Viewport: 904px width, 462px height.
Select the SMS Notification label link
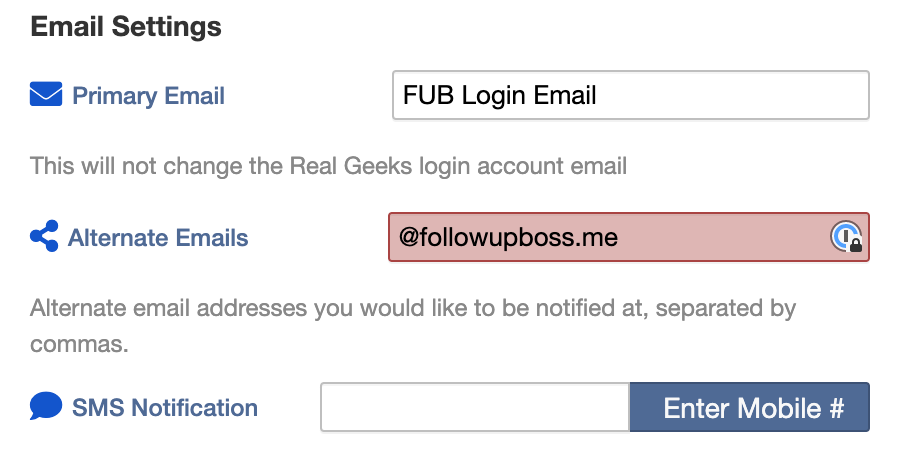[165, 408]
